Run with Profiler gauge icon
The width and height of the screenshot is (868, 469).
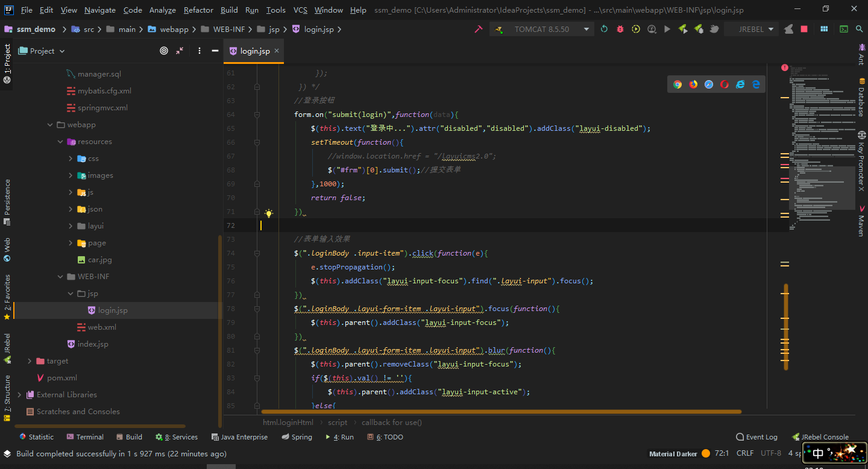[x=652, y=29]
